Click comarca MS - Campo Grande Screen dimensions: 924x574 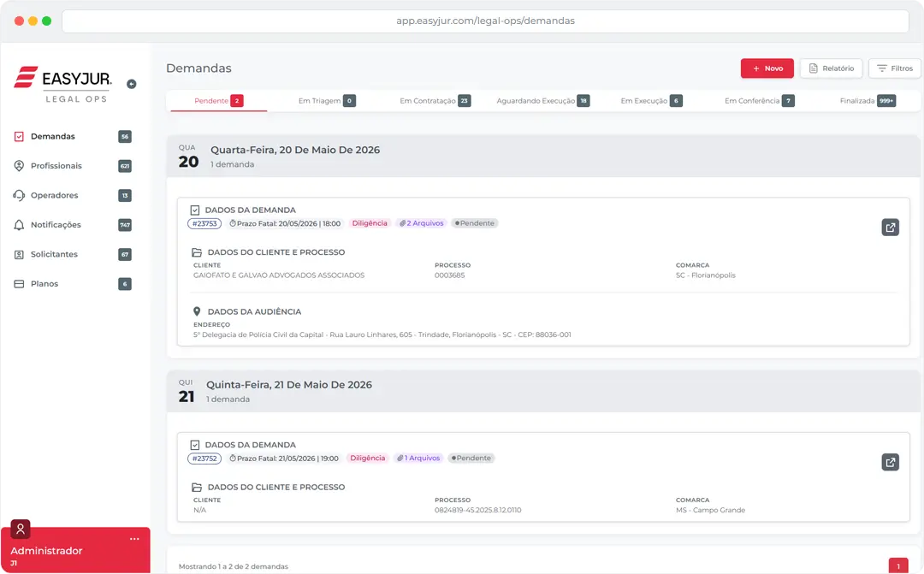[710, 511]
